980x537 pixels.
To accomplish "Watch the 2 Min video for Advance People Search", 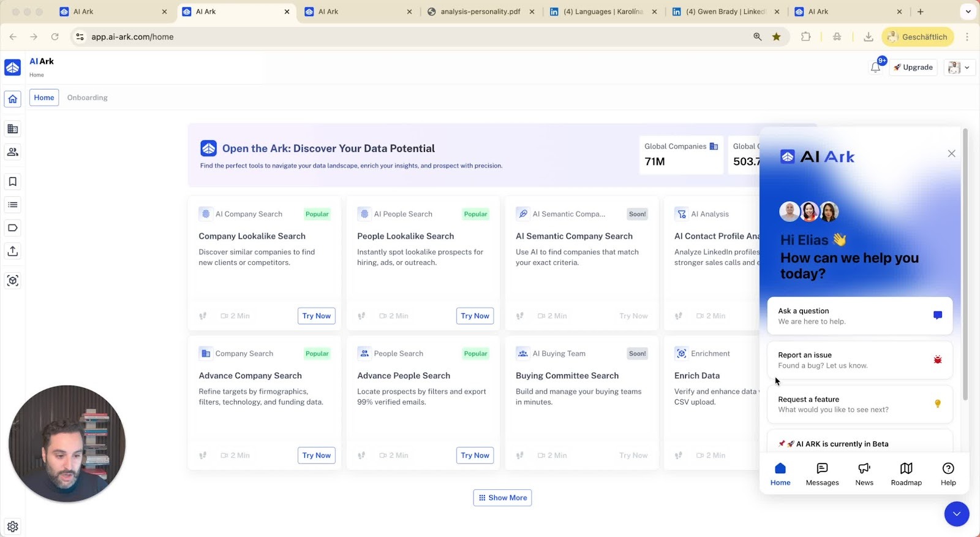I will 394,455.
